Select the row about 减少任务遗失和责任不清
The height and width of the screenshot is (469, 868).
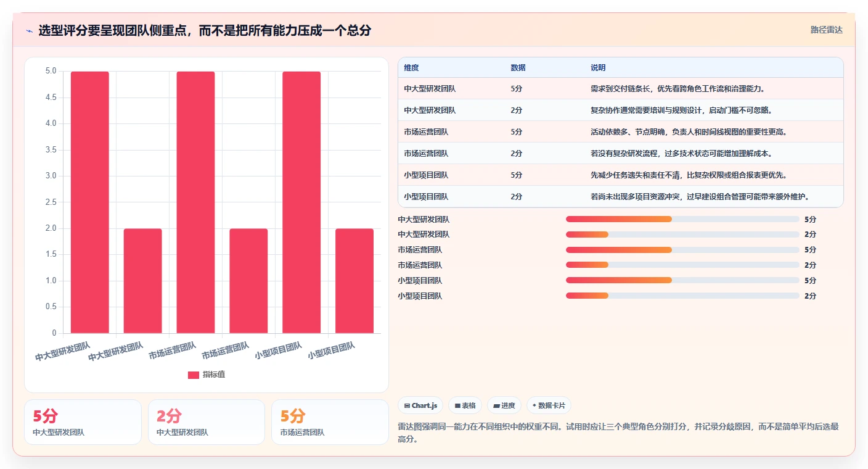621,175
